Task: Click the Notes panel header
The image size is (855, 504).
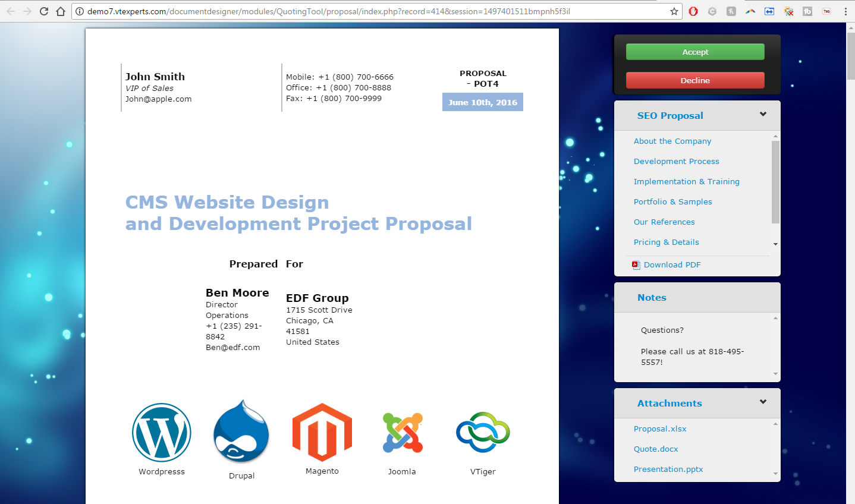Action: 697,297
